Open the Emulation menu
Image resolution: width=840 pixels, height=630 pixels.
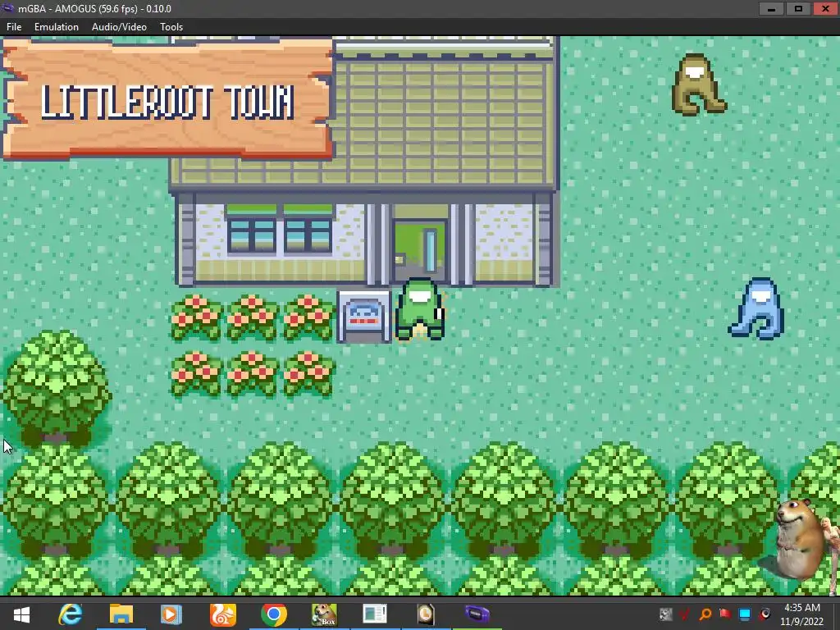(57, 27)
